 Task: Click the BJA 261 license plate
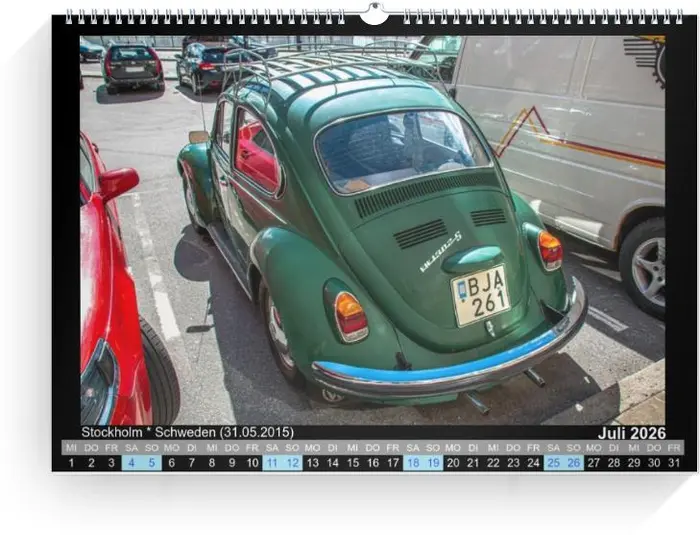click(481, 295)
